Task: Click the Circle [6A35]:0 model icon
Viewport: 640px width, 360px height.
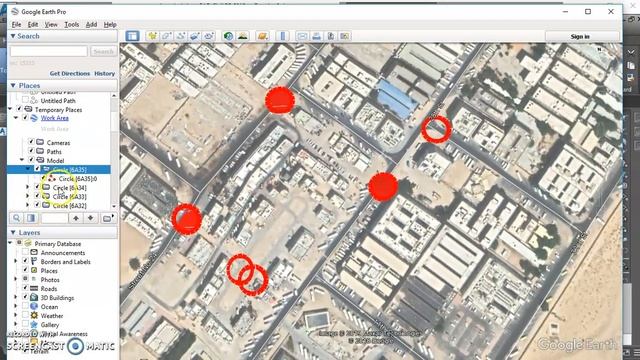Action: point(52,179)
